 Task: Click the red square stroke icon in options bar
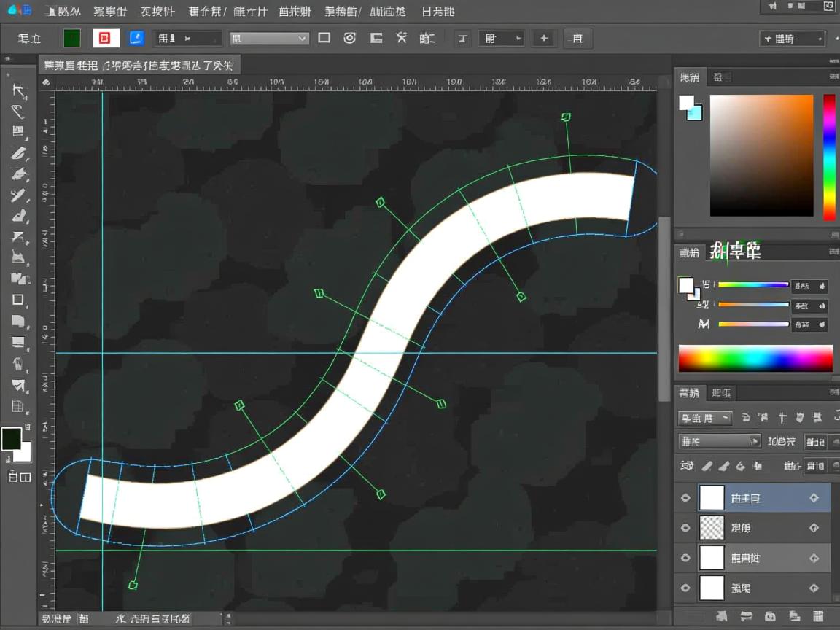(x=105, y=39)
